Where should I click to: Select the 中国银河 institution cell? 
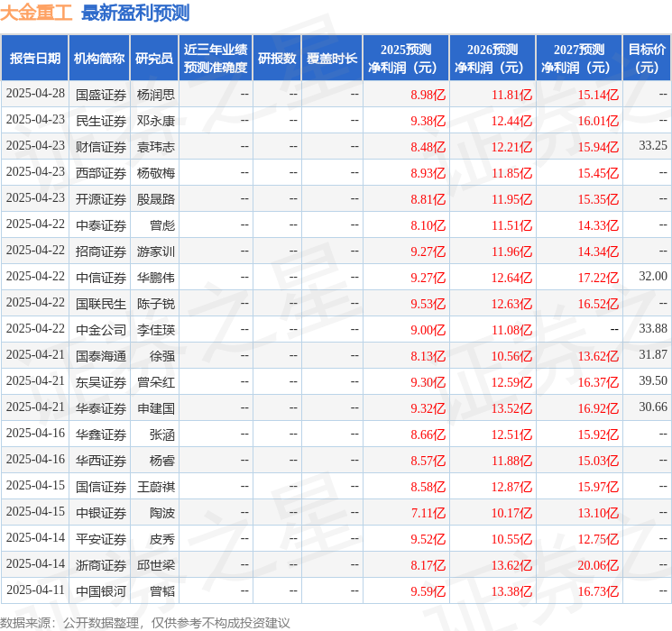tap(101, 591)
